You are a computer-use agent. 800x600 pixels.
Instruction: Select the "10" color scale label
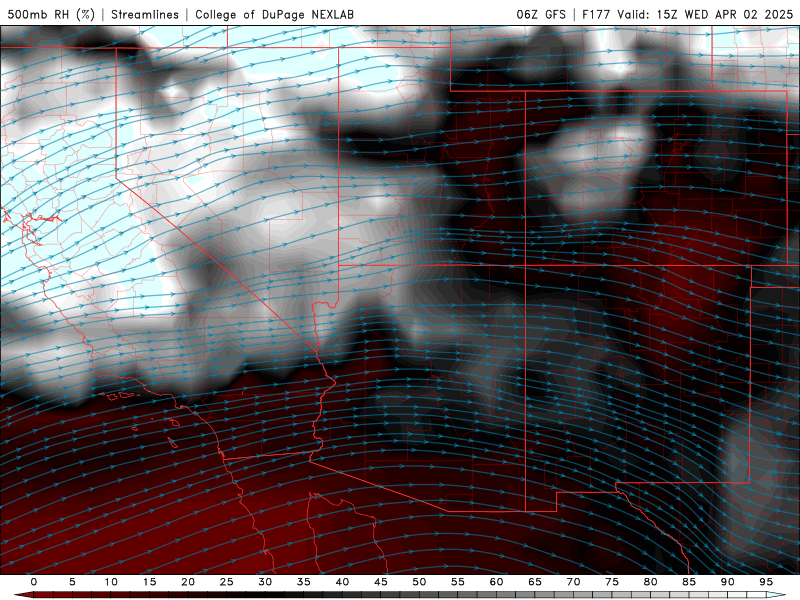point(111,582)
